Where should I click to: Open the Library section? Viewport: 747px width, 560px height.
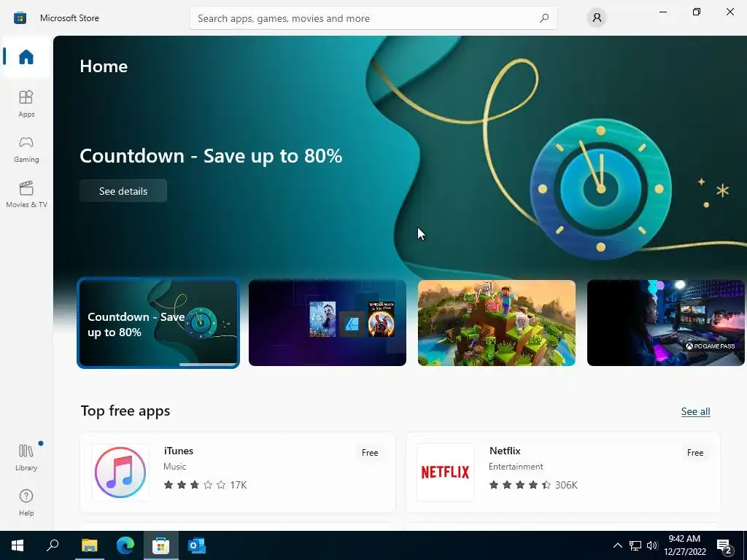point(26,456)
